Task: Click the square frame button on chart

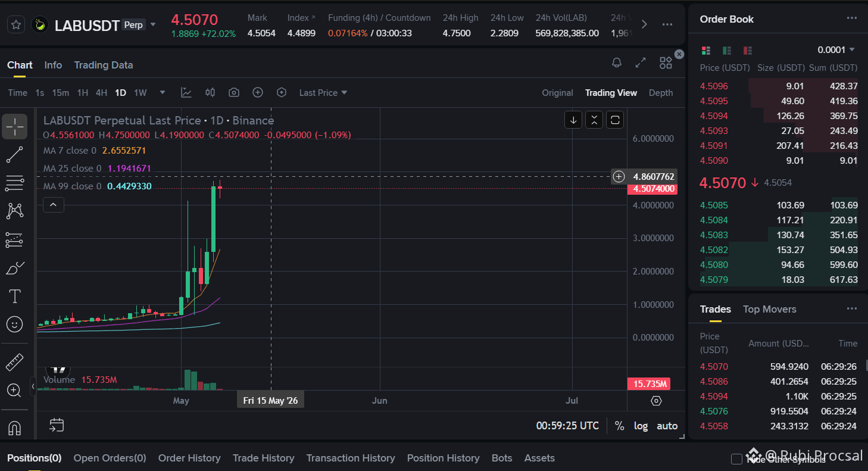Action: click(615, 120)
